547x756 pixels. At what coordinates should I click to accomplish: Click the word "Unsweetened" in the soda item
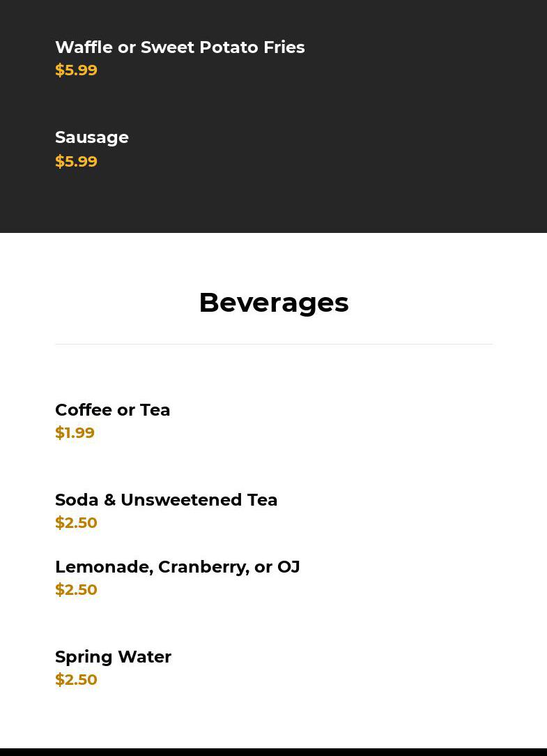181,500
